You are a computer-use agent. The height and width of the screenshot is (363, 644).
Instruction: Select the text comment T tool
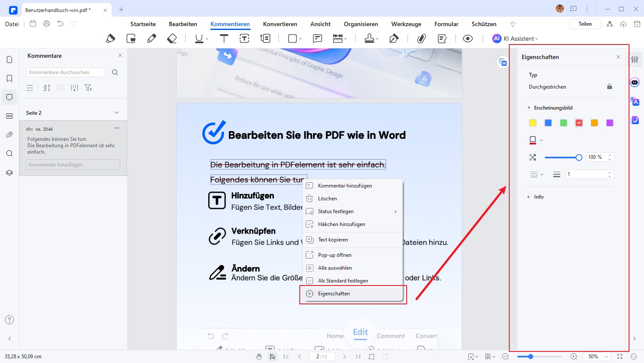click(x=224, y=39)
